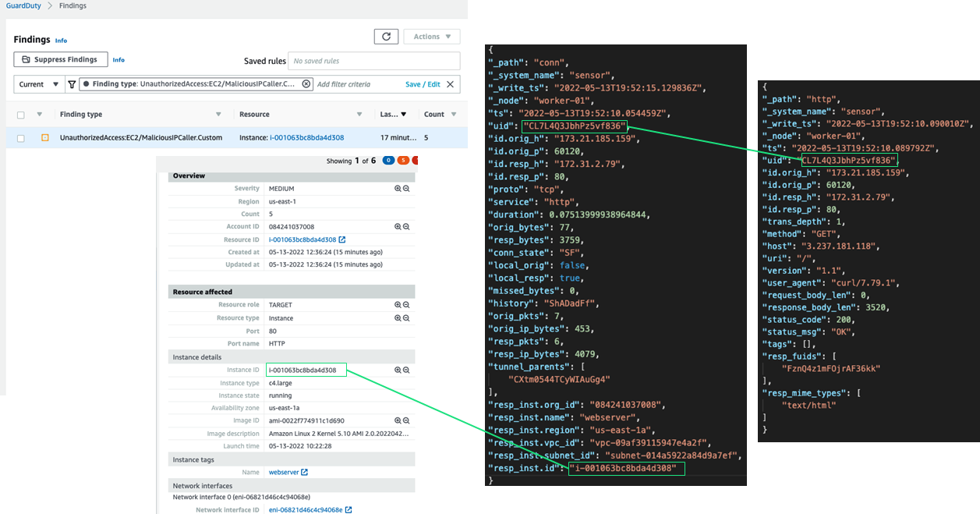Click the zoom-out icon beside Image ID
The width and height of the screenshot is (980, 514).
pos(406,420)
